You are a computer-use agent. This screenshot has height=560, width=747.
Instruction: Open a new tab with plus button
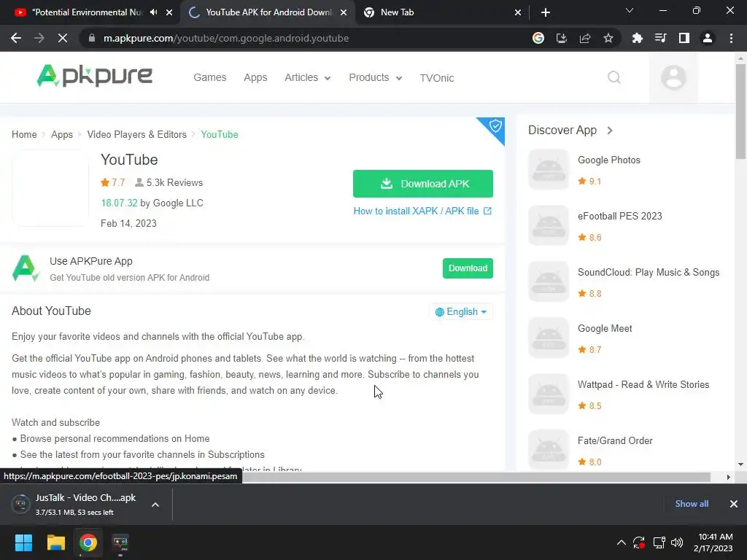coord(546,12)
